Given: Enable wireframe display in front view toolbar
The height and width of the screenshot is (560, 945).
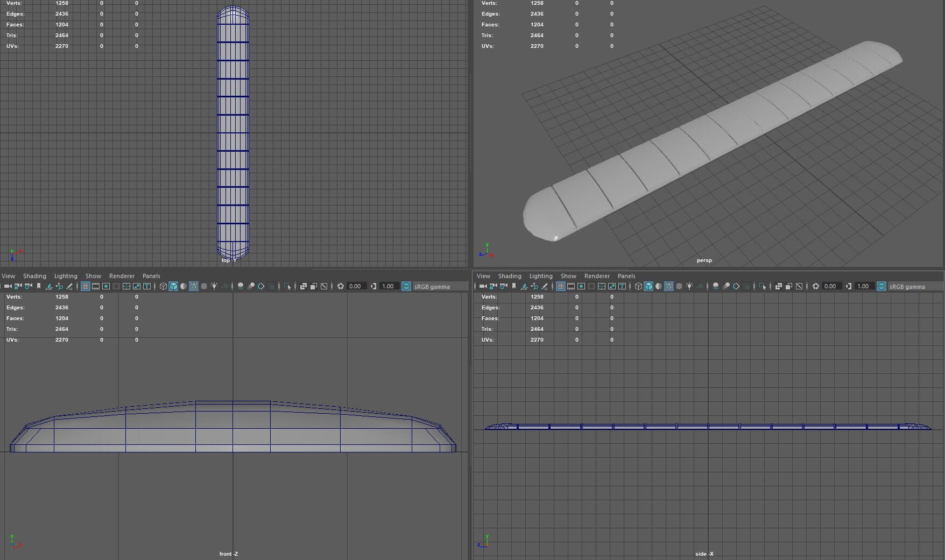Looking at the screenshot, I should click(x=163, y=286).
